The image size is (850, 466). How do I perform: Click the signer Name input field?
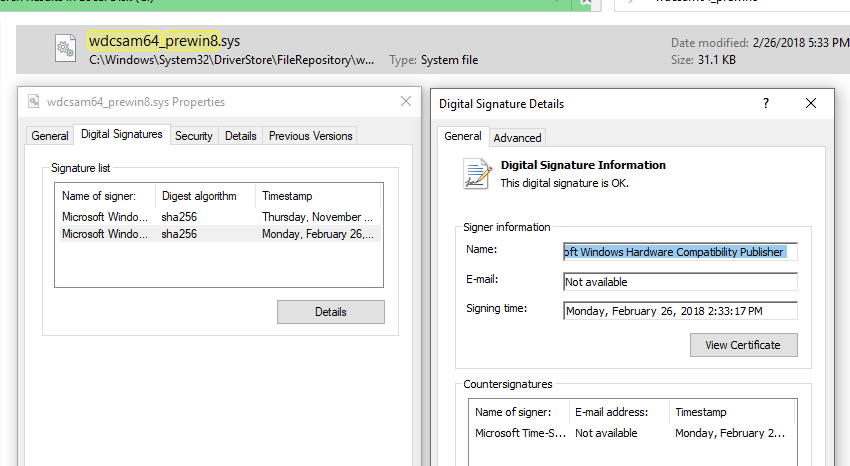(680, 251)
